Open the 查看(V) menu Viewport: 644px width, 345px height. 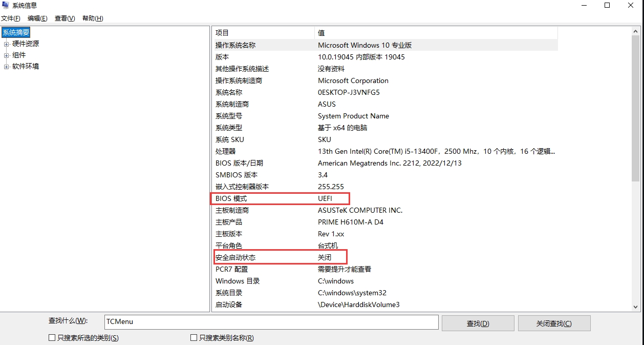point(65,18)
